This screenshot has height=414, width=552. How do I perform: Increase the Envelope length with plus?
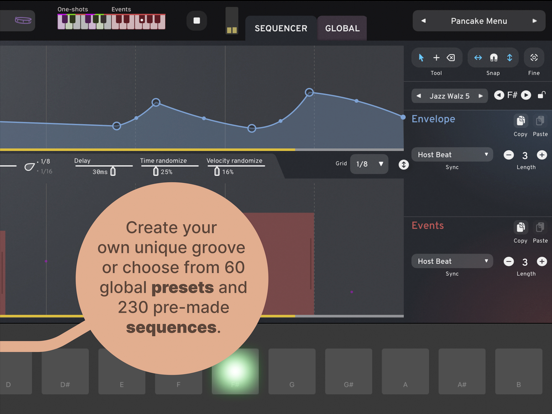[x=542, y=155]
